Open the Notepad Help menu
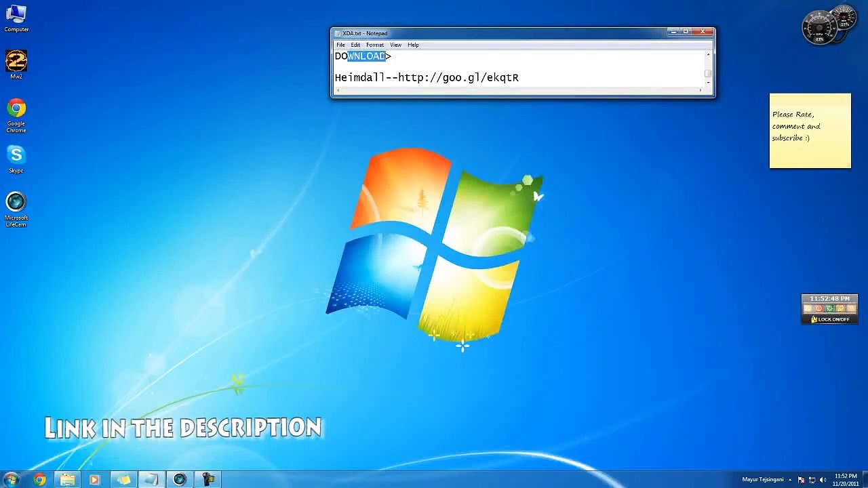This screenshot has height=488, width=868. tap(413, 45)
